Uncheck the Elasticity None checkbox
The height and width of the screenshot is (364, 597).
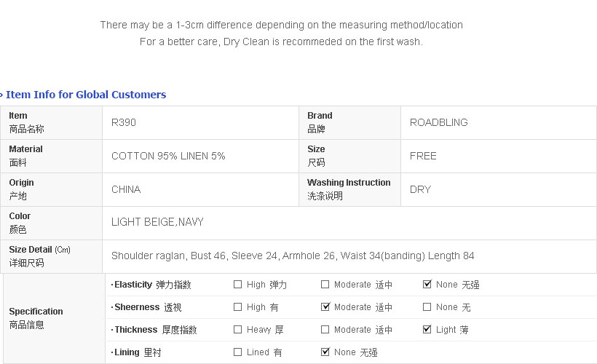tap(427, 285)
